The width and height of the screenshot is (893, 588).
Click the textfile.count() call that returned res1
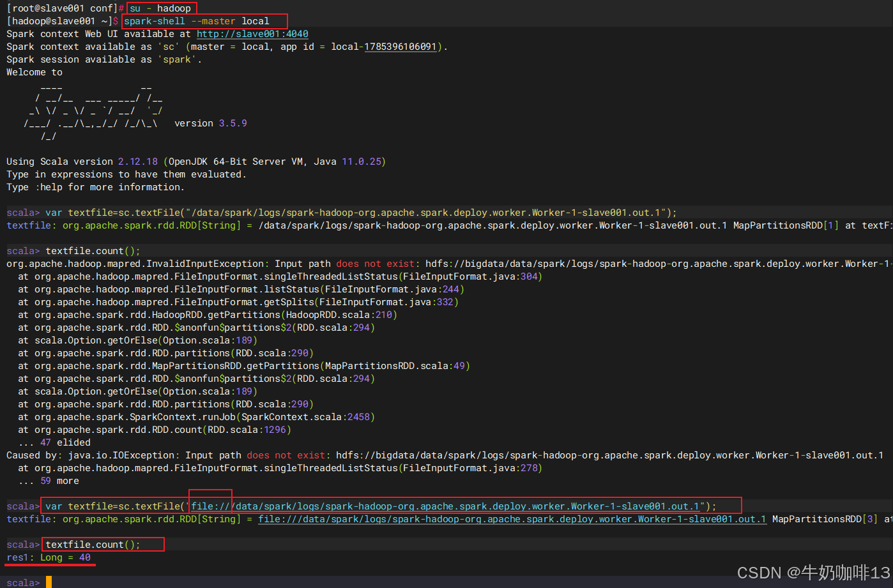[93, 545]
